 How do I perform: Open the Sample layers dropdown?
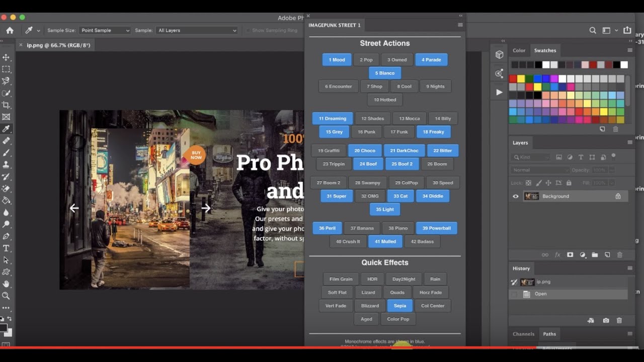[x=197, y=30]
